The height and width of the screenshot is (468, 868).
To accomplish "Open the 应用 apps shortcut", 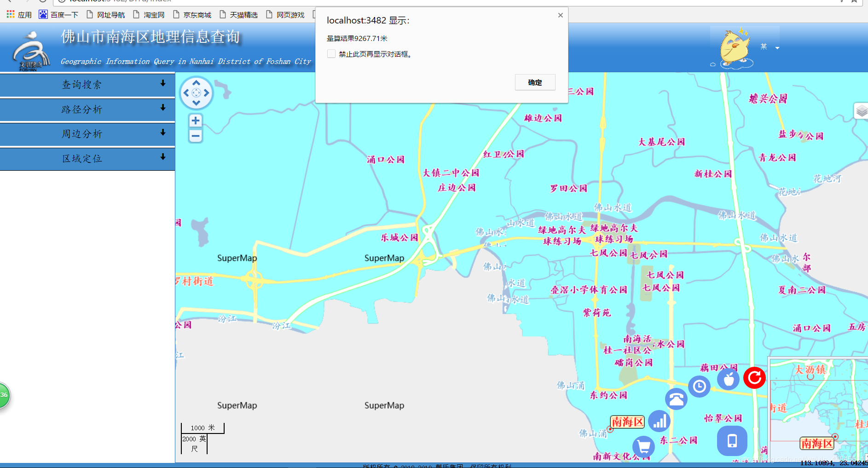I will point(19,15).
